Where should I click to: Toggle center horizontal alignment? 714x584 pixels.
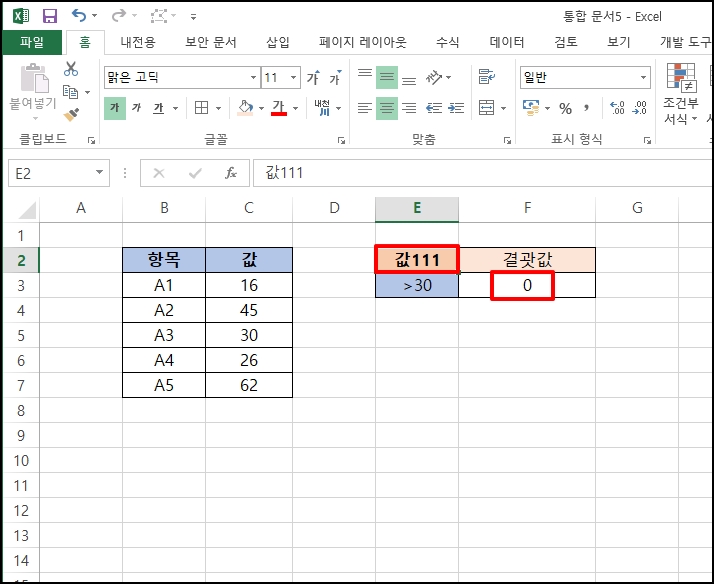pos(387,108)
